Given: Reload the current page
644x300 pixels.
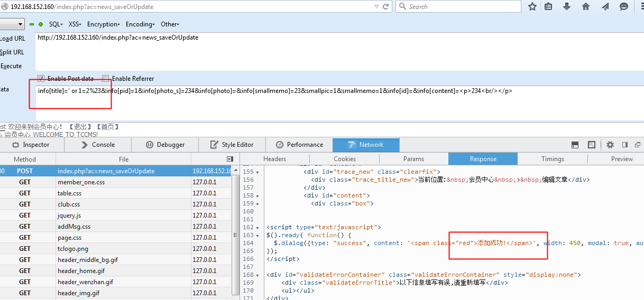Looking at the screenshot, I should [386, 6].
